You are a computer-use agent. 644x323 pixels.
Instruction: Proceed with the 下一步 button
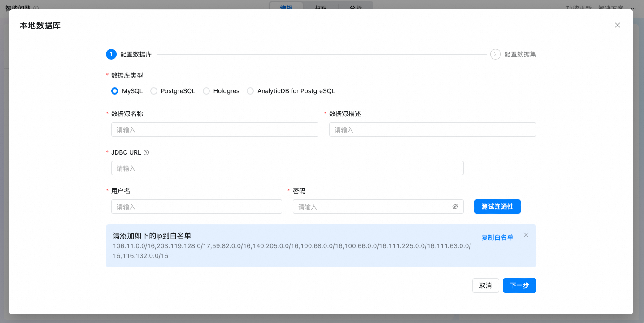click(519, 285)
